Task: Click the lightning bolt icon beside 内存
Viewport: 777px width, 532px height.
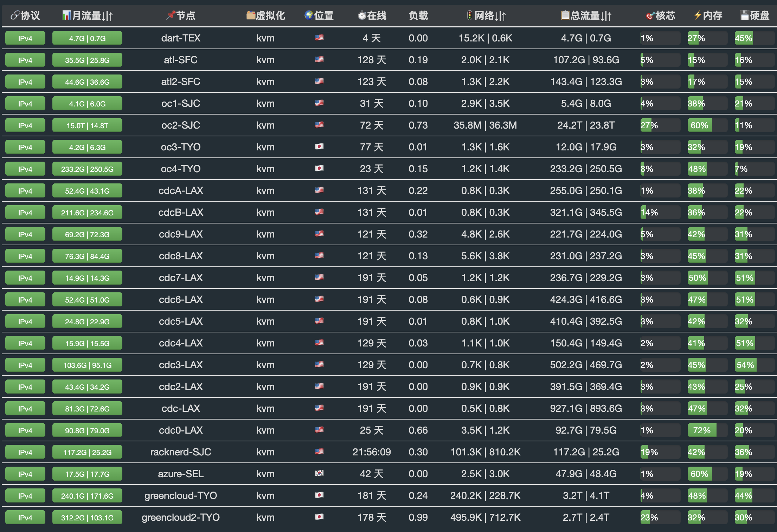Action: (x=698, y=15)
